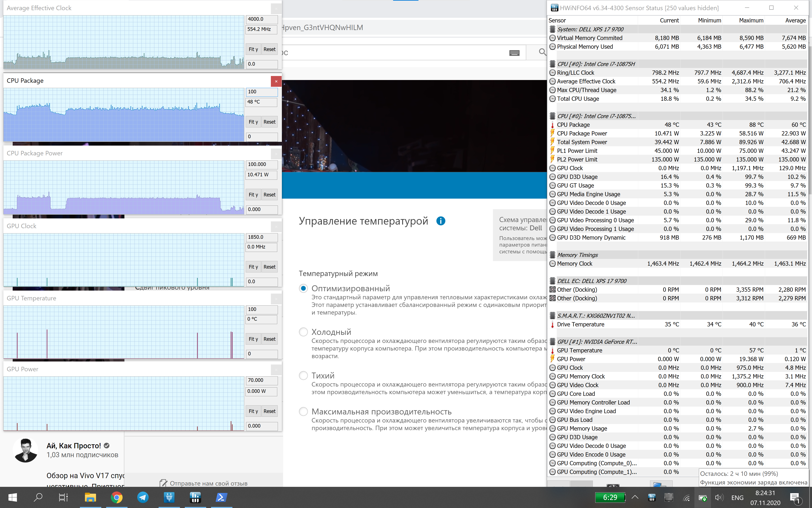812x508 pixels.
Task: Select the GPU Core Load row
Action: pos(677,394)
